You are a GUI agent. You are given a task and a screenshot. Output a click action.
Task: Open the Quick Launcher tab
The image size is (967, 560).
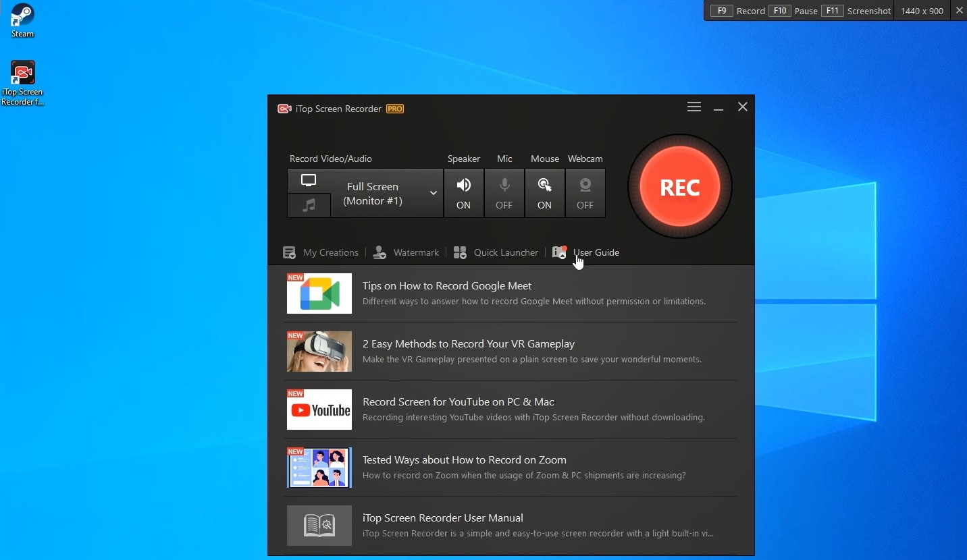496,252
